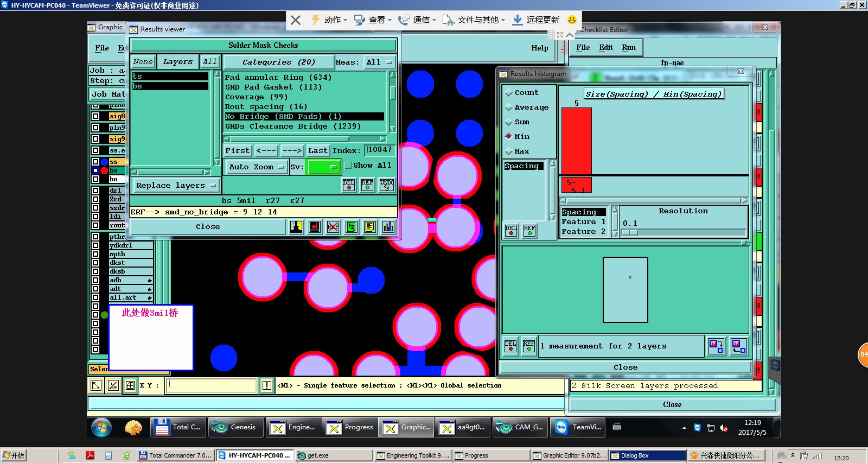Click the Resolution slider handle
This screenshot has height=463, width=868.
630,233
